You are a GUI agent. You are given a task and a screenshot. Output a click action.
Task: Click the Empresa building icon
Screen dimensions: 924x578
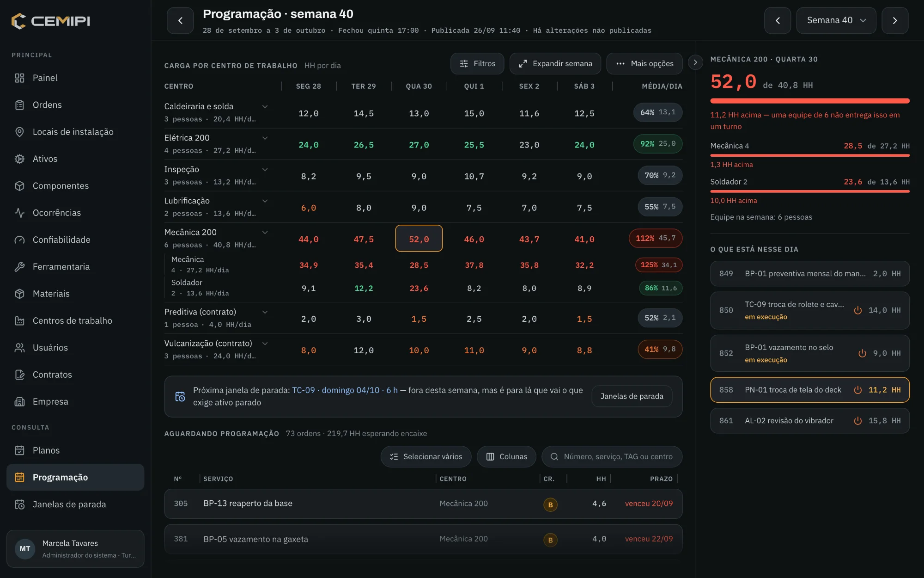point(19,402)
